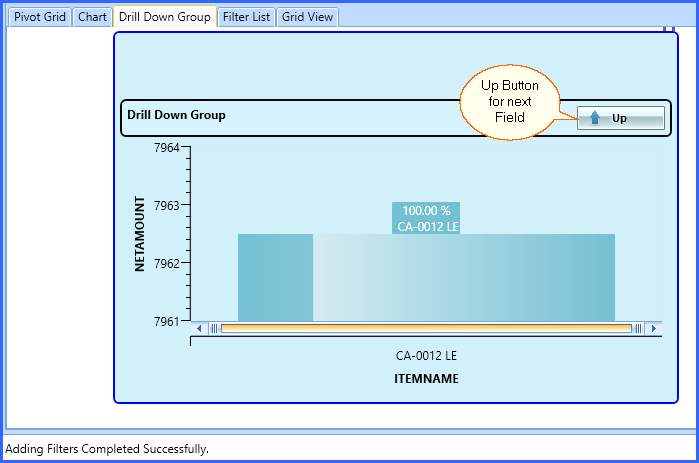699x463 pixels.
Task: Select the Drill Down Group tab
Action: point(164,17)
